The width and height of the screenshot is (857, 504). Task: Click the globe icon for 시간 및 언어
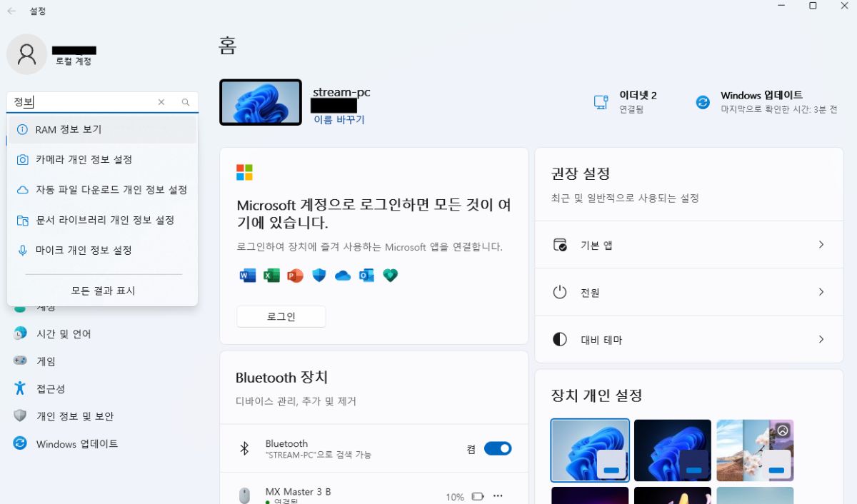point(20,333)
